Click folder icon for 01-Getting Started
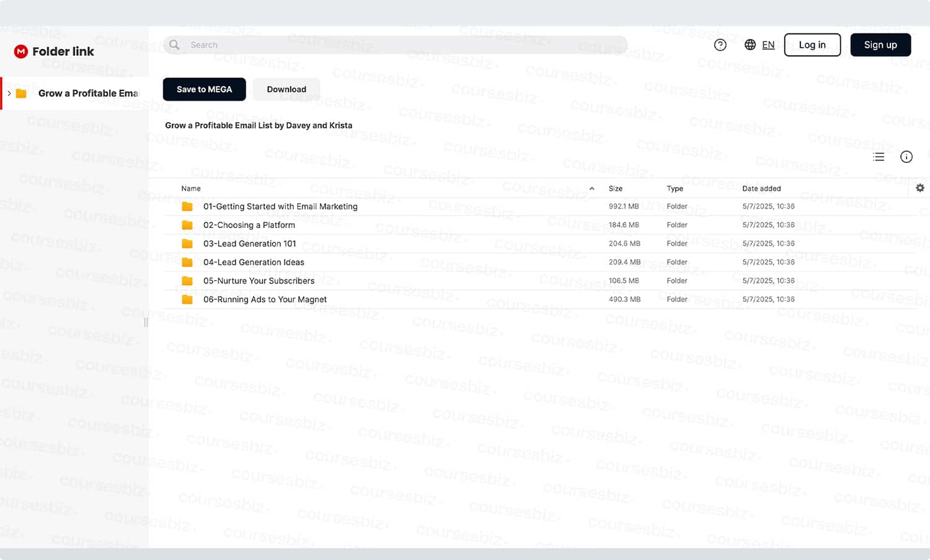The height and width of the screenshot is (560, 930). pos(187,206)
